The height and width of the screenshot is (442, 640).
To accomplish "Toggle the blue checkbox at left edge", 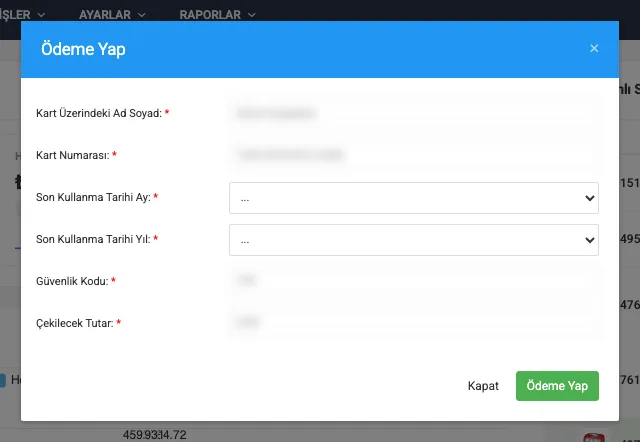I will click(x=3, y=380).
